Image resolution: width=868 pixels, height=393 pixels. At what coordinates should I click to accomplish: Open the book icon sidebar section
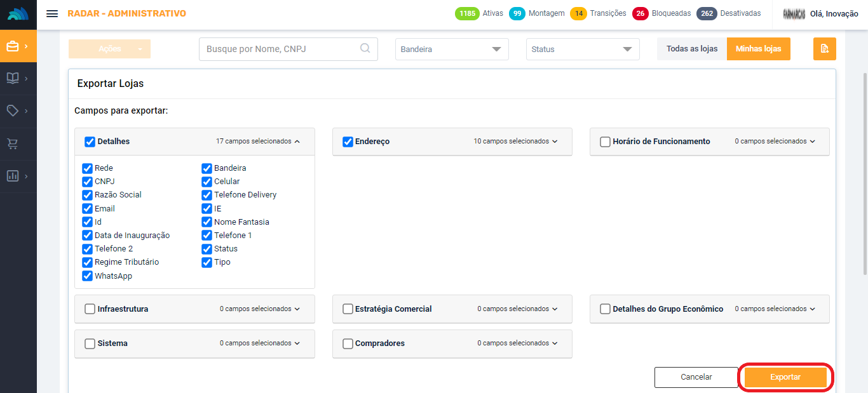pyautogui.click(x=13, y=78)
